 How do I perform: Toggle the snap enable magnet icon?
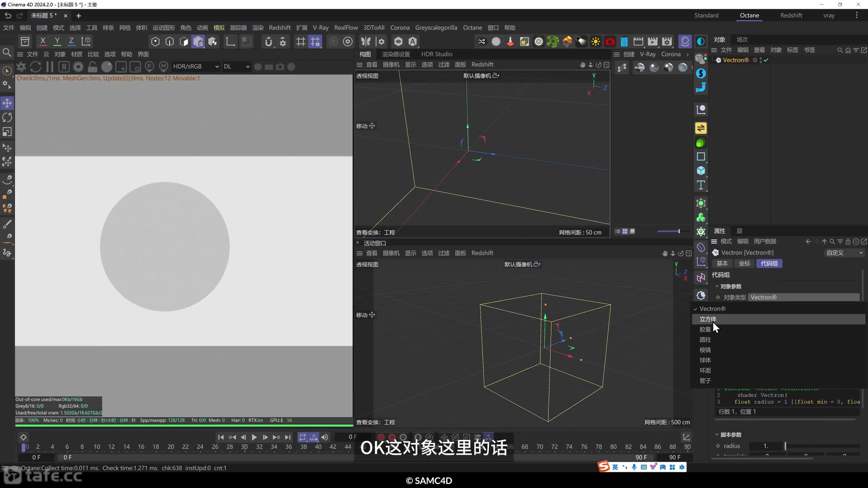coord(269,42)
